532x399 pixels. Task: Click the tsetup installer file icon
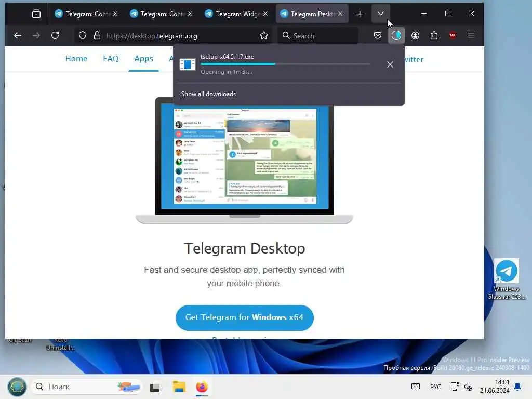pyautogui.click(x=188, y=64)
